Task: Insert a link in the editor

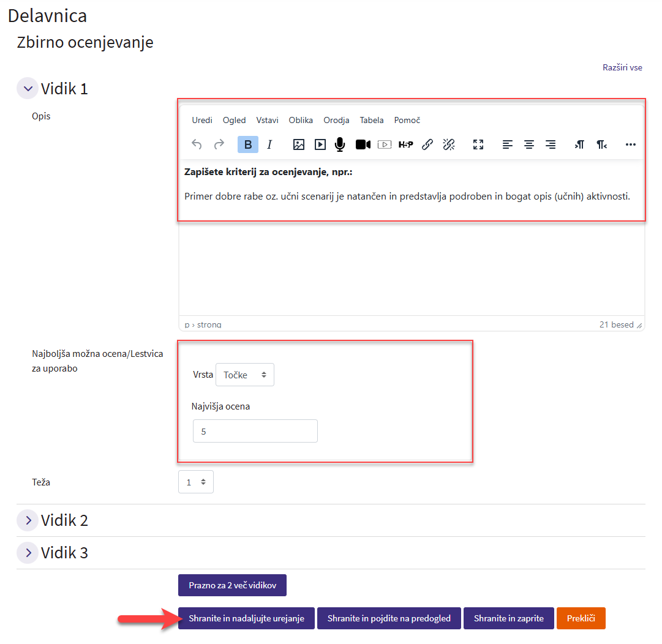Action: [x=427, y=144]
